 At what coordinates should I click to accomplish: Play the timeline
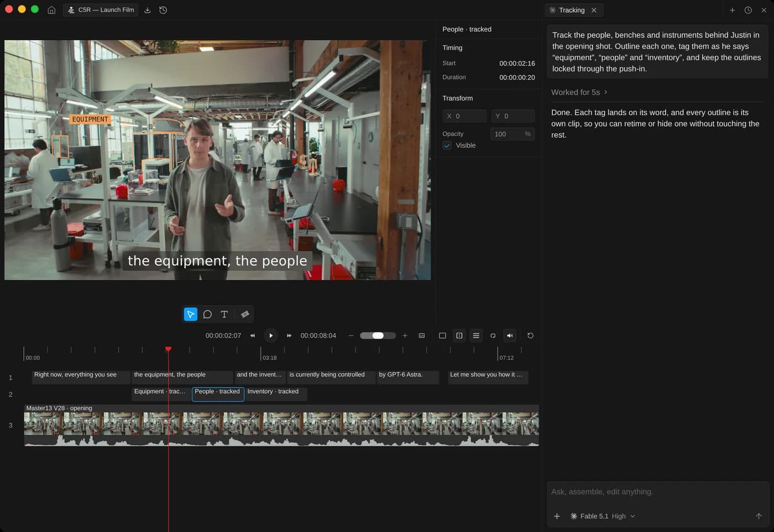pyautogui.click(x=271, y=336)
